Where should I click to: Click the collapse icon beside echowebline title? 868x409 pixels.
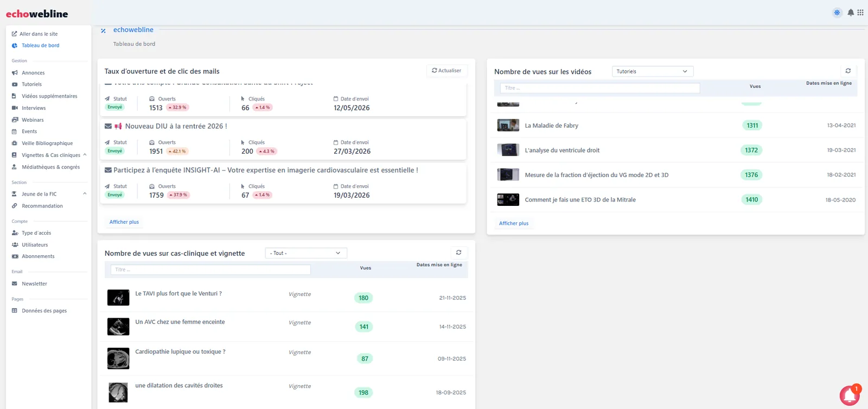103,31
